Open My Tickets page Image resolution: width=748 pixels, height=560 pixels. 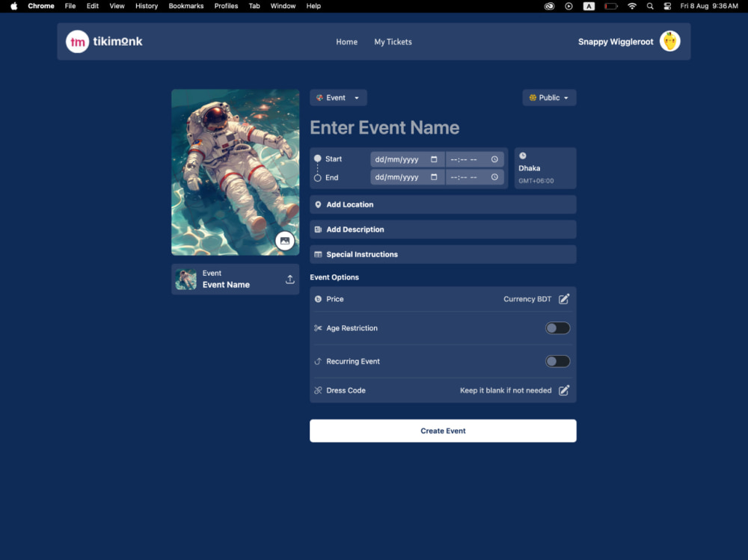[x=393, y=42]
